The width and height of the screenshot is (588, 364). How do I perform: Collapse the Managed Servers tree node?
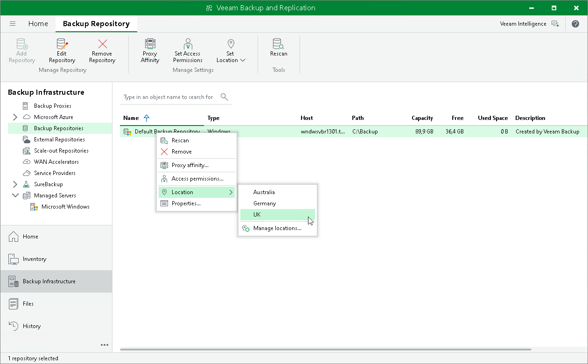coord(15,196)
